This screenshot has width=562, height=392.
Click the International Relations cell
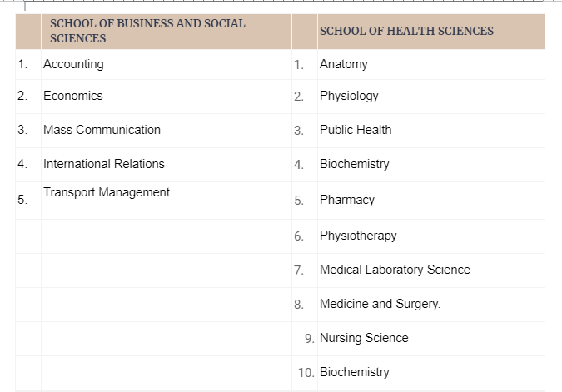coord(167,165)
